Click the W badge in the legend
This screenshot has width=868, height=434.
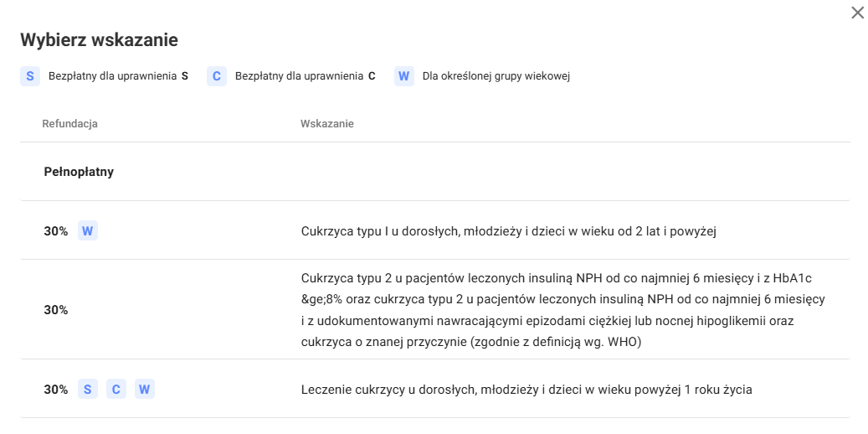[404, 76]
